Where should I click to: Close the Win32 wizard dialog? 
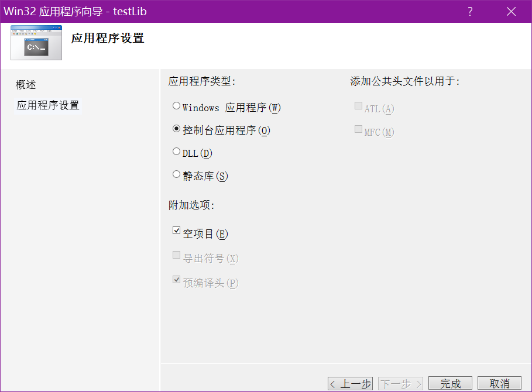tap(511, 12)
